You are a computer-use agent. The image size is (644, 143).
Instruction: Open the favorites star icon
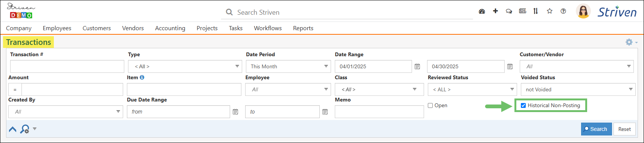[549, 11]
